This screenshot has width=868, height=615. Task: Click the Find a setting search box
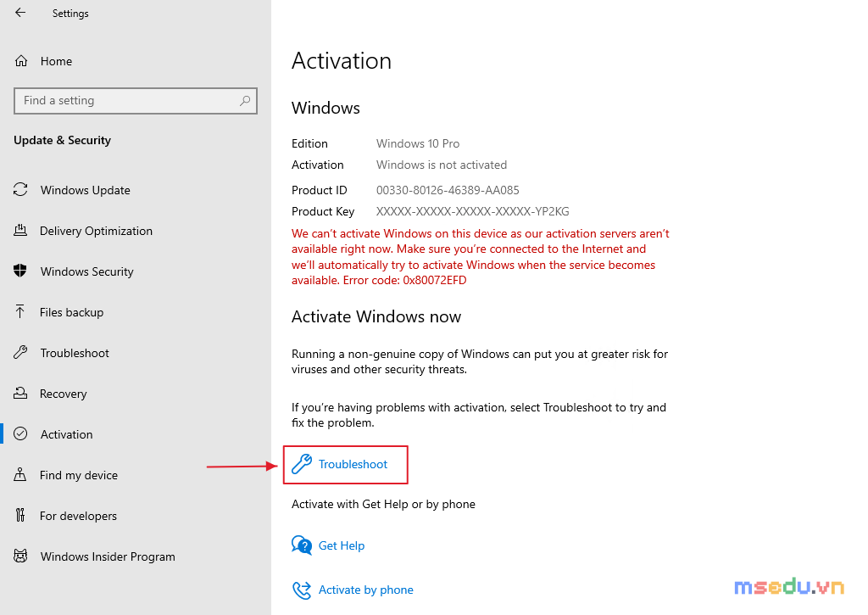tap(136, 101)
